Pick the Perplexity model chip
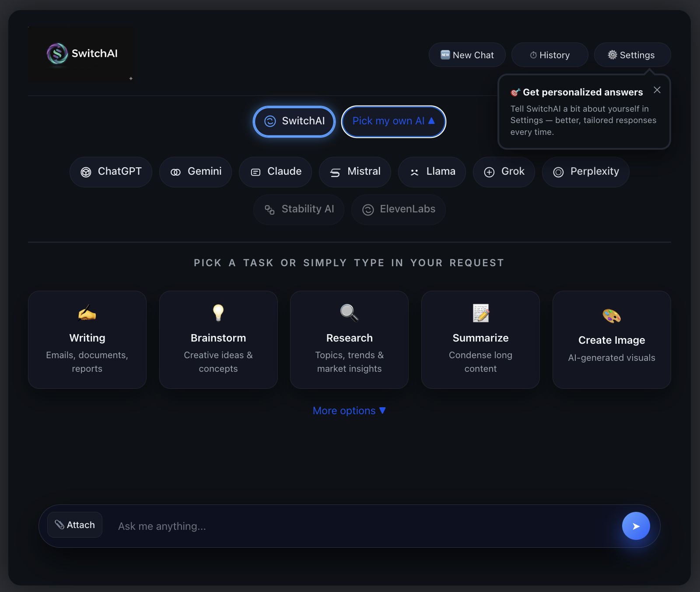700x592 pixels. pyautogui.click(x=586, y=172)
